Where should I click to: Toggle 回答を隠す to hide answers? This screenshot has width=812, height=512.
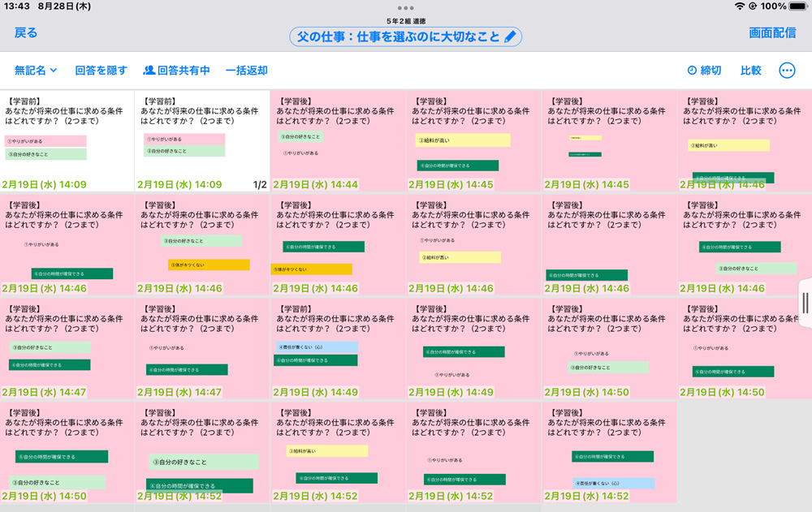pos(101,71)
